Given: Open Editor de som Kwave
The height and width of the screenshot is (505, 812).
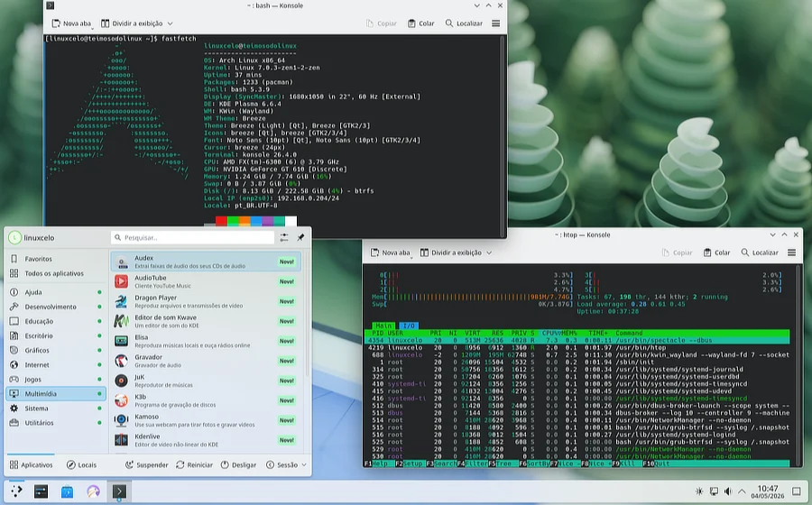Looking at the screenshot, I should coord(206,321).
